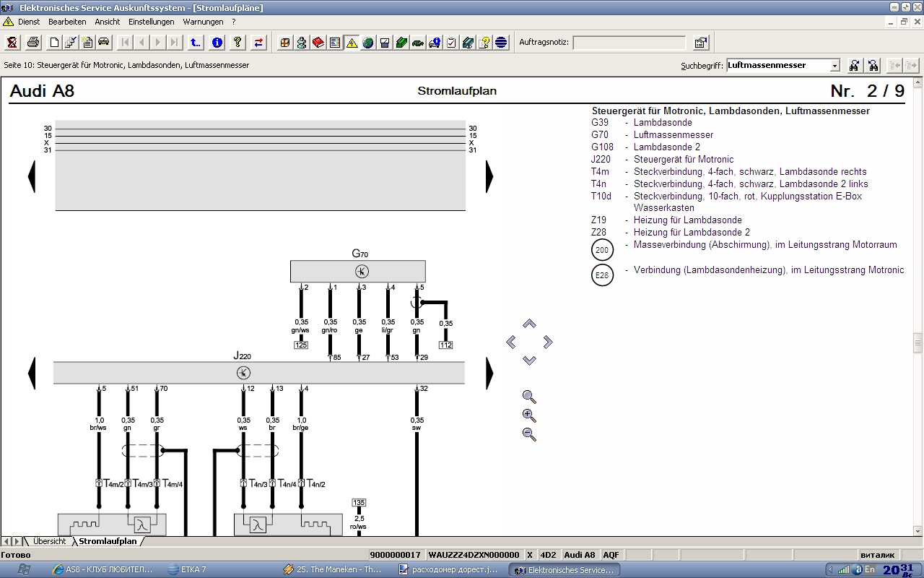Switch to the Übersicht tab
Viewport: 924px width, 578px height.
point(49,541)
